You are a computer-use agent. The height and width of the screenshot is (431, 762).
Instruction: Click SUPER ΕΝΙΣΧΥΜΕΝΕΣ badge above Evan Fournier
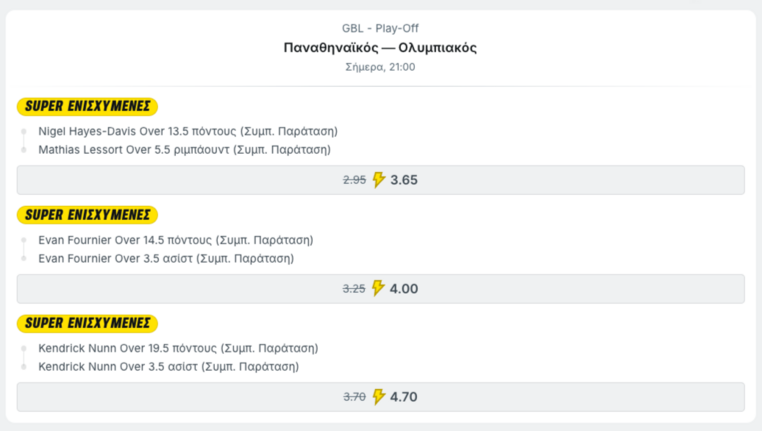(x=87, y=215)
